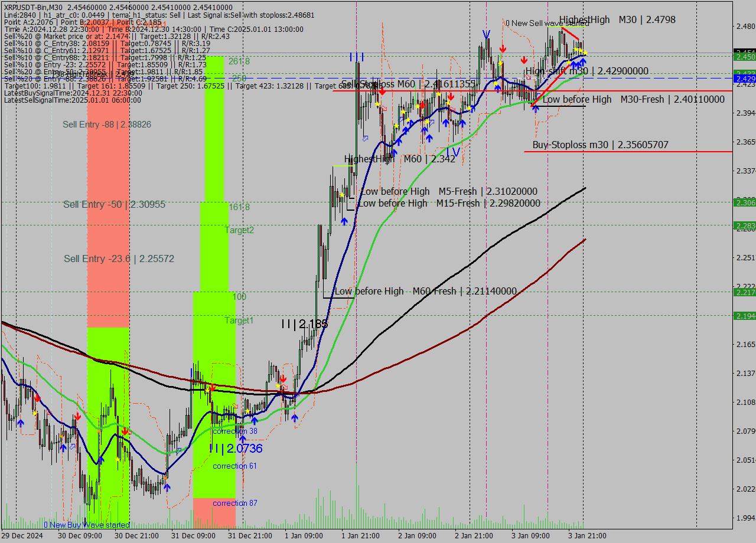This screenshot has width=756, height=543.
Task: Click the 'Sell:%10 @ C_Entry38' info line
Action: 107,43
